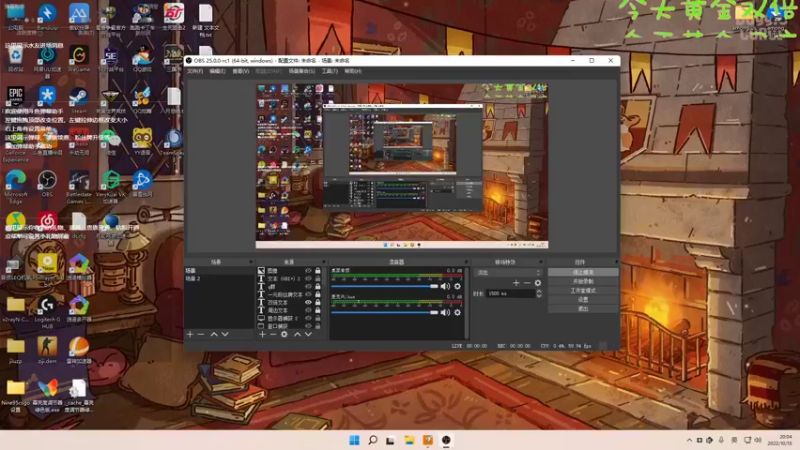
Task: Open the 帮助(H) menu in OBS
Action: click(x=353, y=71)
